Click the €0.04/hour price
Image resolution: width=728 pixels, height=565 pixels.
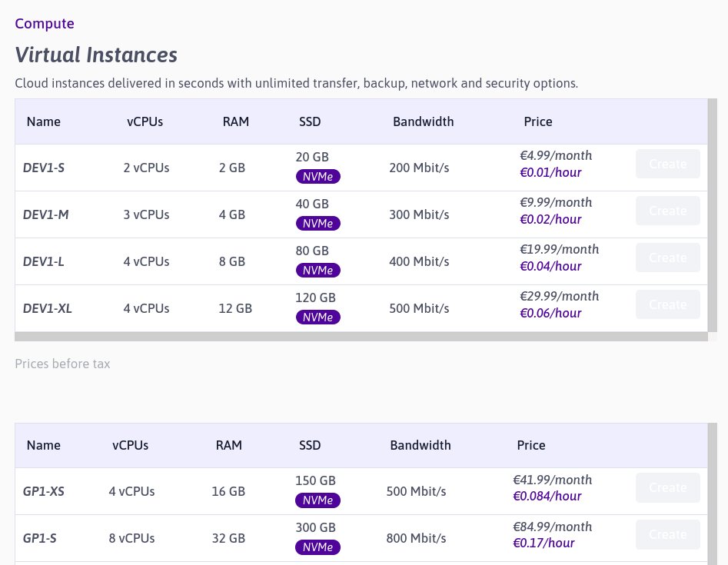550,267
